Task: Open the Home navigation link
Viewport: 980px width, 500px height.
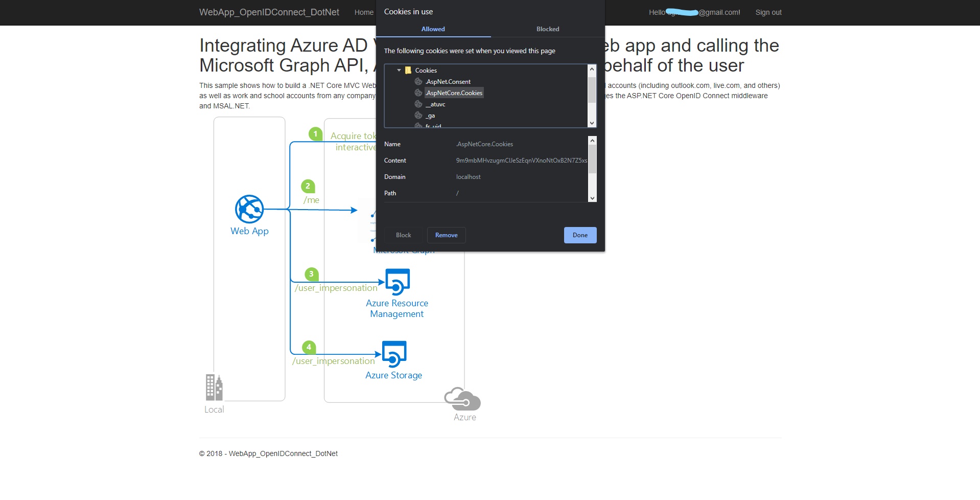Action: (x=364, y=12)
